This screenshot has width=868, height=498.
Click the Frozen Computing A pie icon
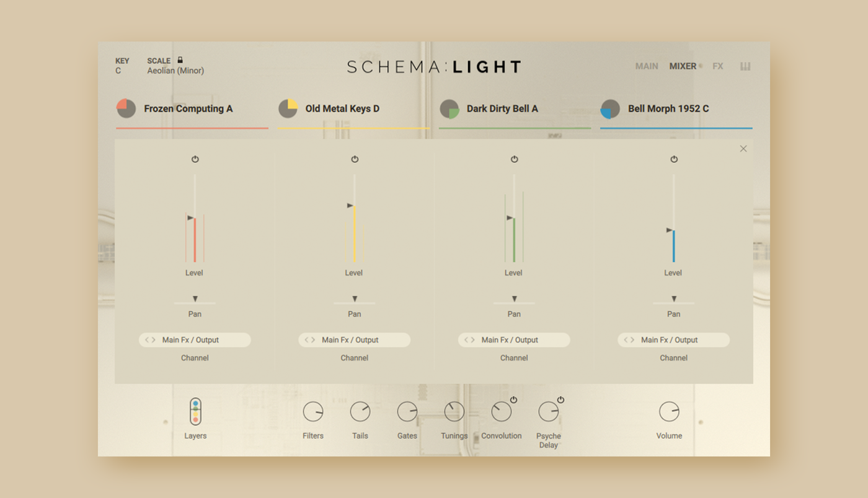coord(126,108)
